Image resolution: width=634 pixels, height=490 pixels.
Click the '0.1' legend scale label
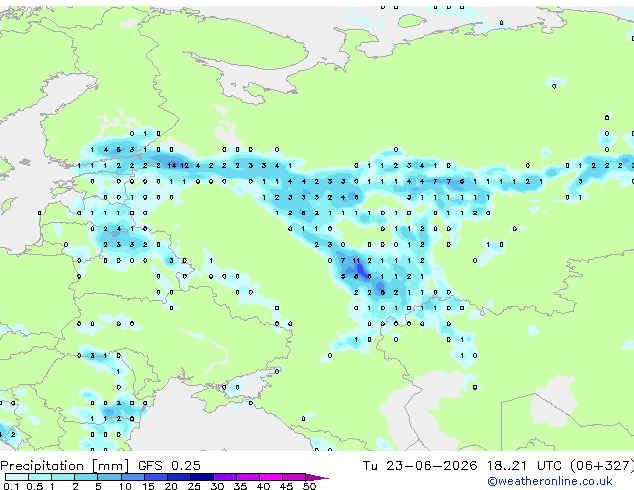[11, 486]
